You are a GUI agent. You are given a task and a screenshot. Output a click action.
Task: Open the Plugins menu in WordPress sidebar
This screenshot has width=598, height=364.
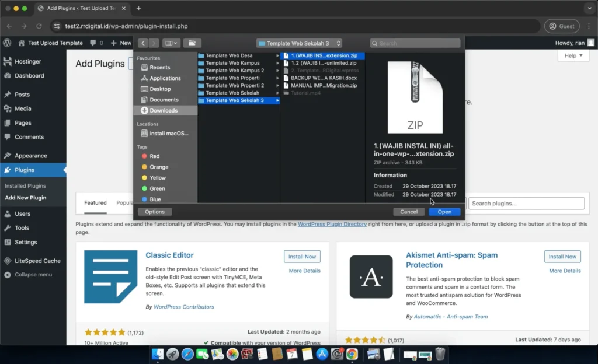pos(25,170)
